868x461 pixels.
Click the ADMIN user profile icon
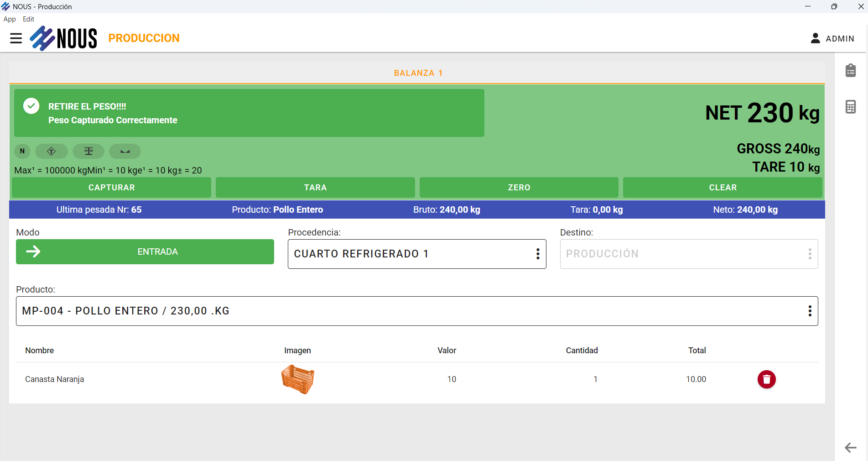point(815,38)
